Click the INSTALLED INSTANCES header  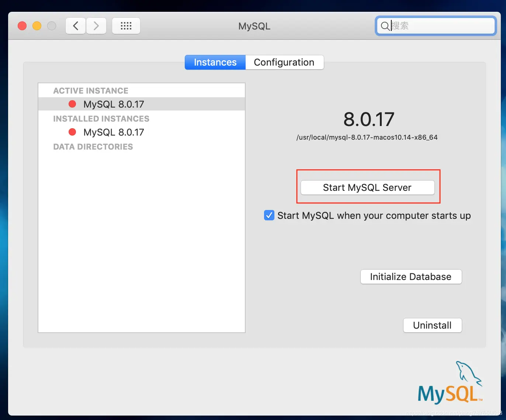pyautogui.click(x=101, y=119)
